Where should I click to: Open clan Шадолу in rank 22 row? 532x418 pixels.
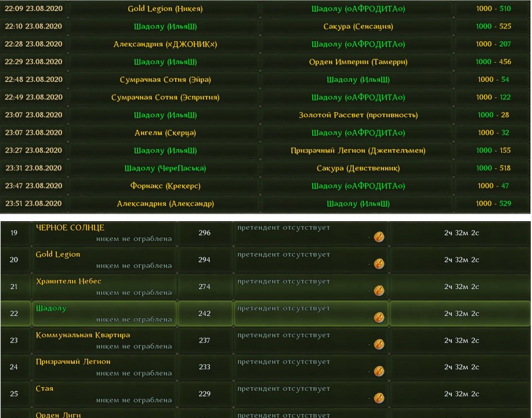coord(51,308)
